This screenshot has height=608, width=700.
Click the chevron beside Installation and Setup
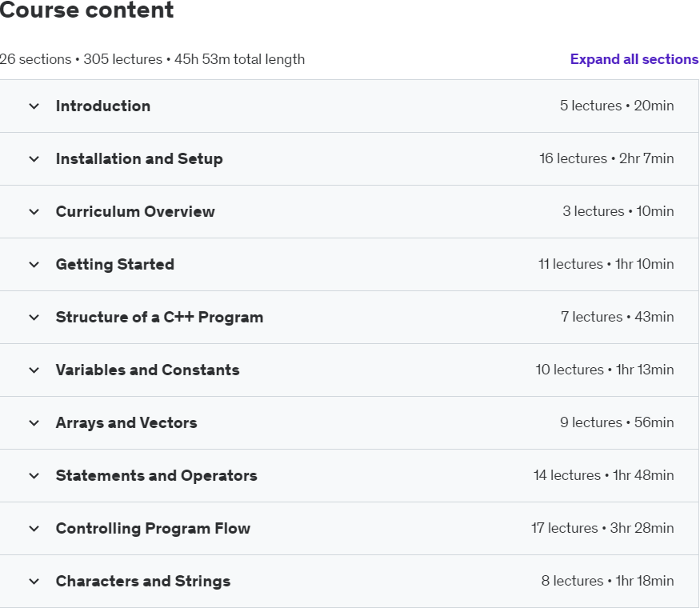[x=34, y=159]
